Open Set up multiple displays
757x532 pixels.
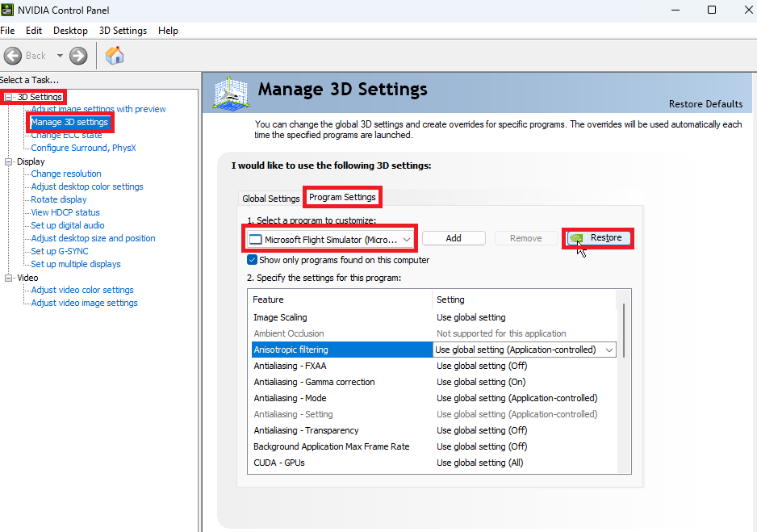pyautogui.click(x=76, y=264)
